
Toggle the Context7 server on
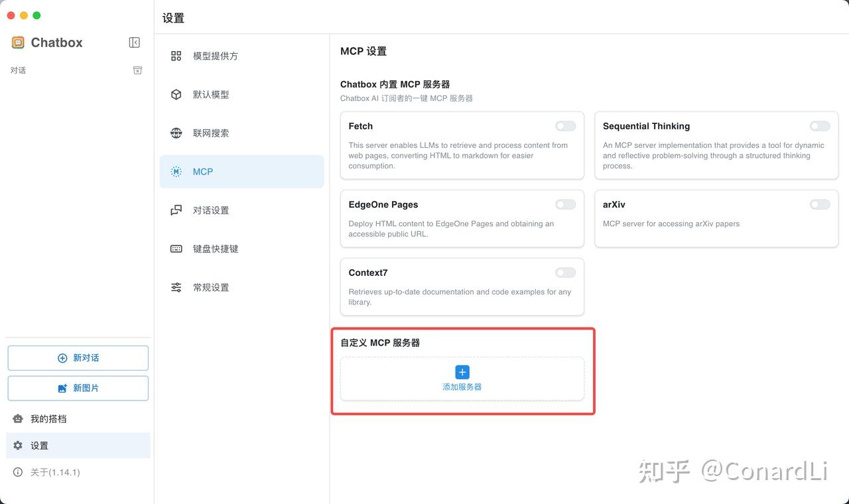point(566,273)
